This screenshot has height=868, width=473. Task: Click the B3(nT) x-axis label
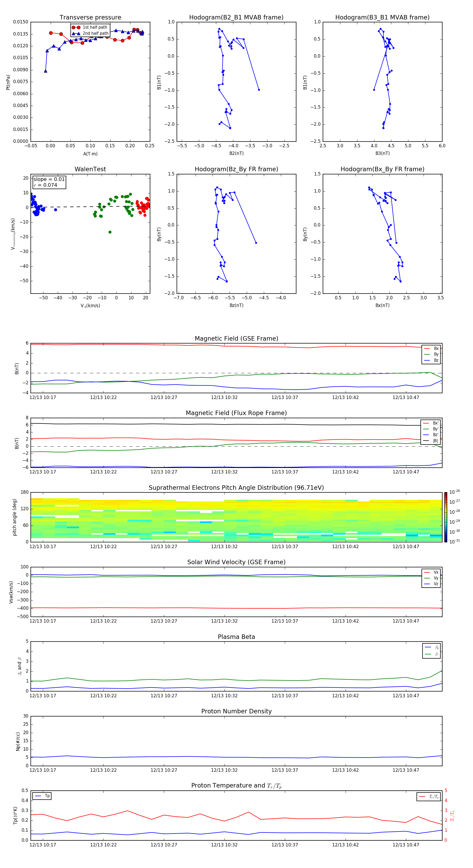382,153
